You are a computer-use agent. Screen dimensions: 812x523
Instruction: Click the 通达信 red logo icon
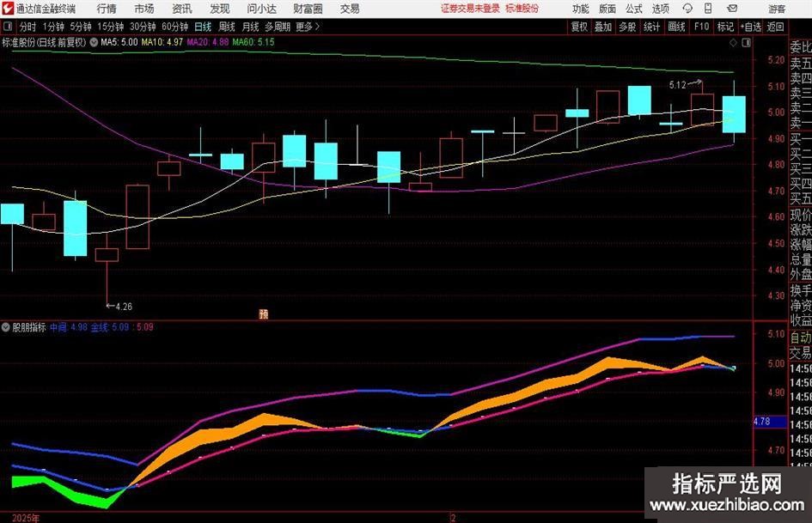click(x=7, y=9)
